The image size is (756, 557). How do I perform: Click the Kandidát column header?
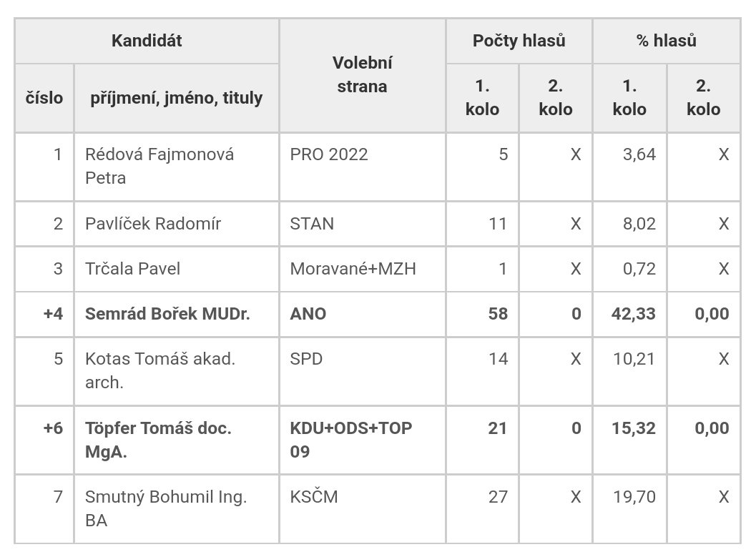point(147,41)
